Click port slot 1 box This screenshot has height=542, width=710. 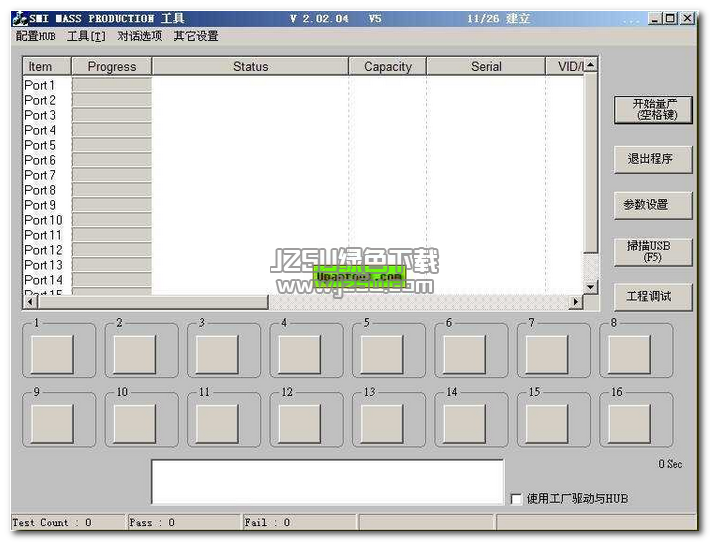coord(52,354)
